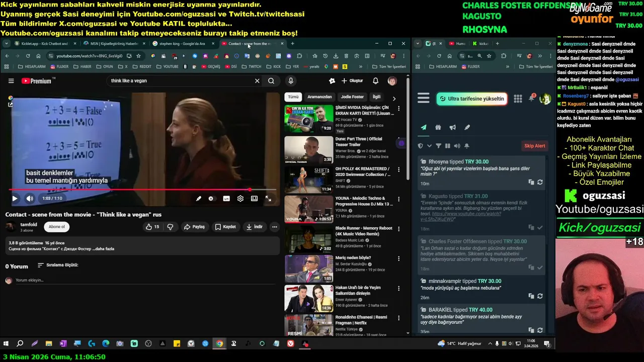Bookmark this page with the star icon

click(138, 56)
